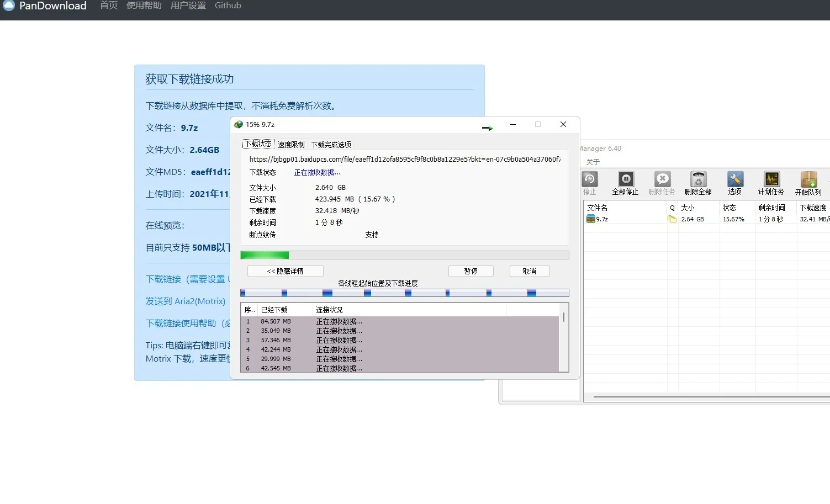Viewport: 830px width, 504px height.
Task: Click the baidupcs download URL text
Action: 405,159
